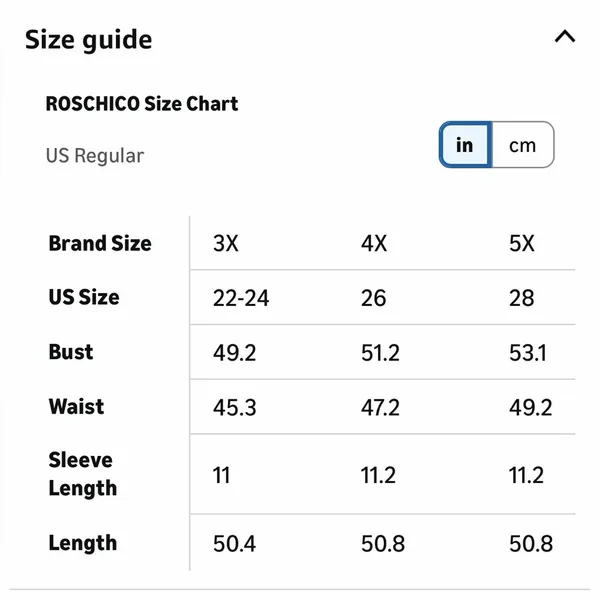
Task: Click the Bust row header
Action: 71,352
